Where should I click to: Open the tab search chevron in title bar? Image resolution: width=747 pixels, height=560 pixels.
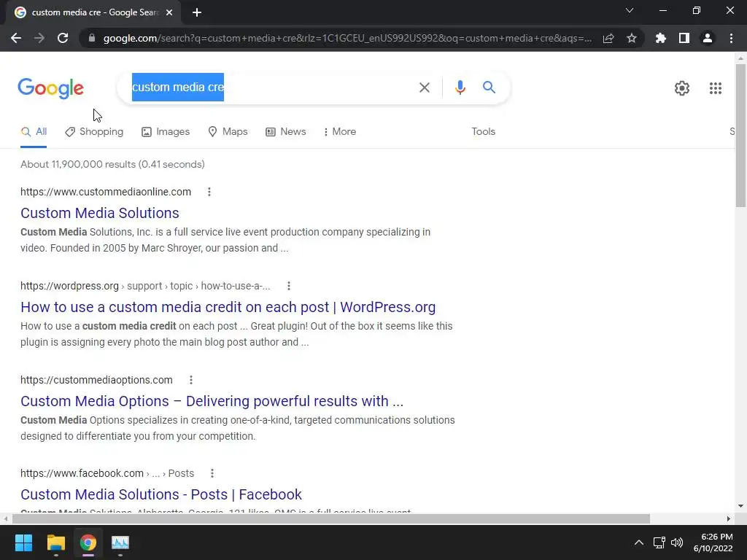630,10
